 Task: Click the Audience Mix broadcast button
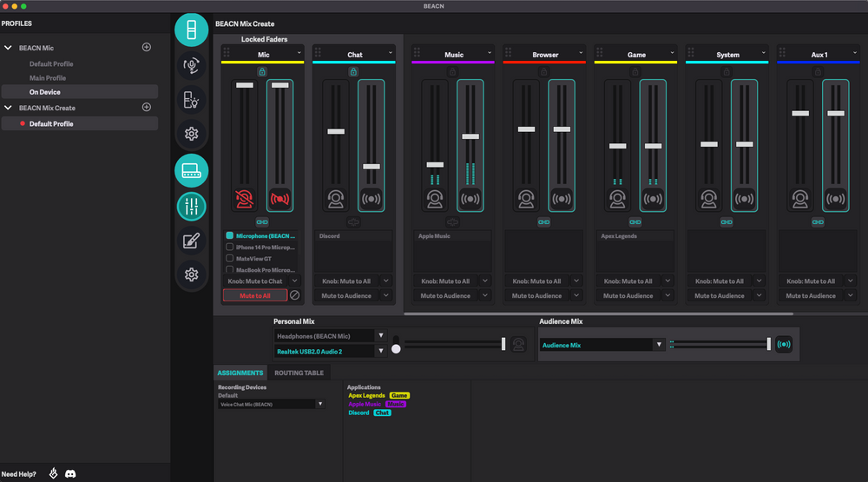pyautogui.click(x=783, y=345)
